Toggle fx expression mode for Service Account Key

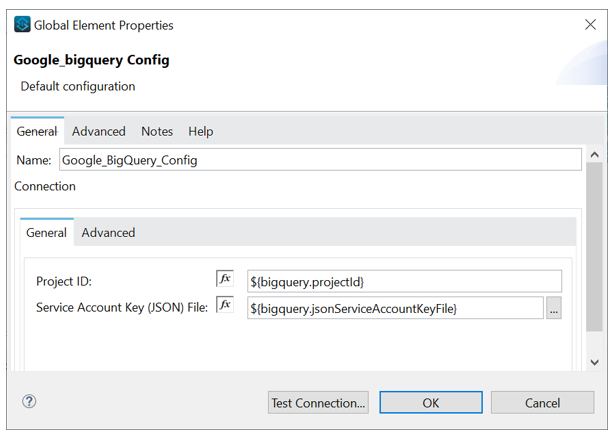pyautogui.click(x=225, y=304)
